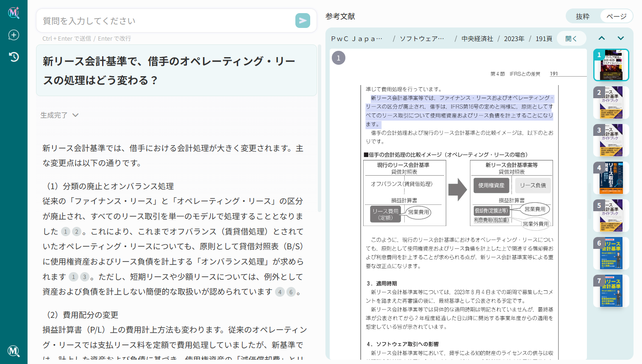Expand the 生成完了 status chevron

pos(75,115)
